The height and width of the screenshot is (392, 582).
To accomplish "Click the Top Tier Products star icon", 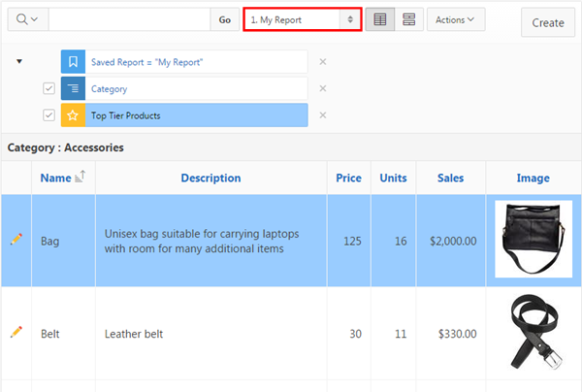I will 73,115.
